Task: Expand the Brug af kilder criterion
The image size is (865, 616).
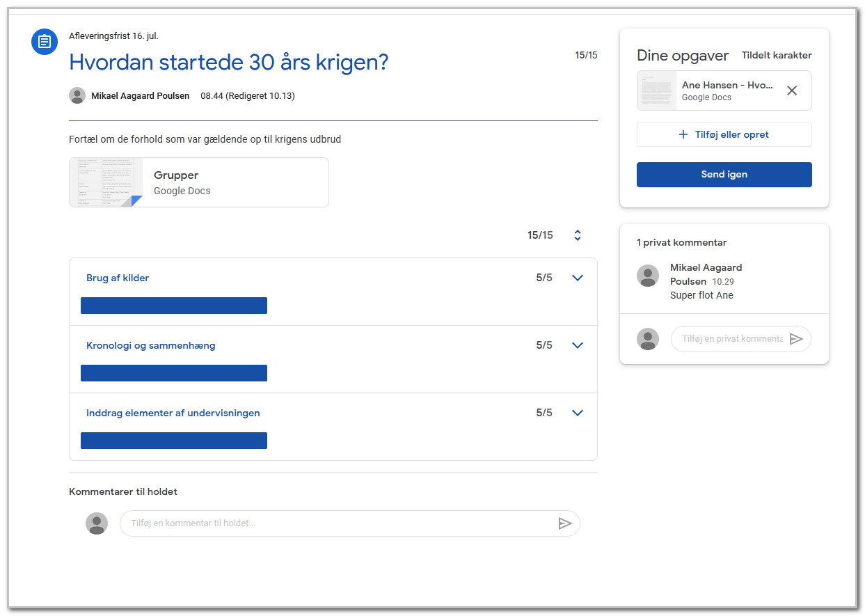Action: (577, 278)
